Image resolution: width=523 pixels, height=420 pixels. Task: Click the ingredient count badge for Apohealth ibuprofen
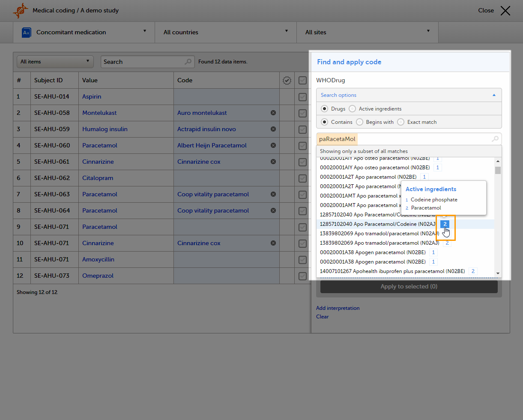point(473,271)
